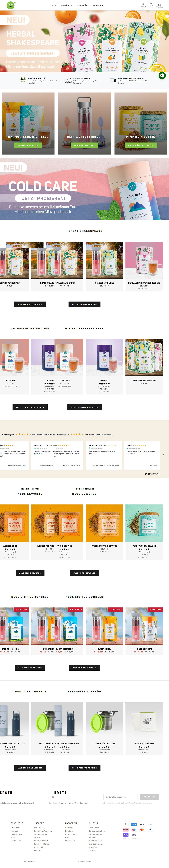Open the TEE menu item
The image size is (169, 868).
pyautogui.click(x=54, y=5)
